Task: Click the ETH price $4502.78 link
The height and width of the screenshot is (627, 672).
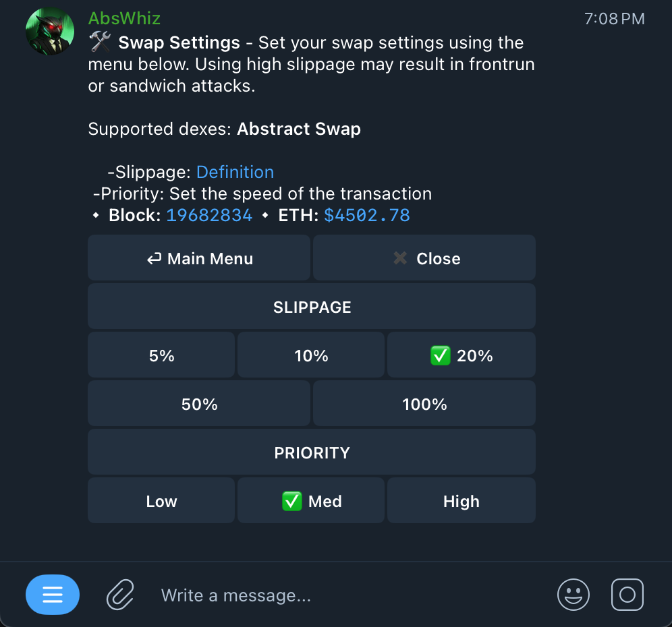Action: pos(367,215)
